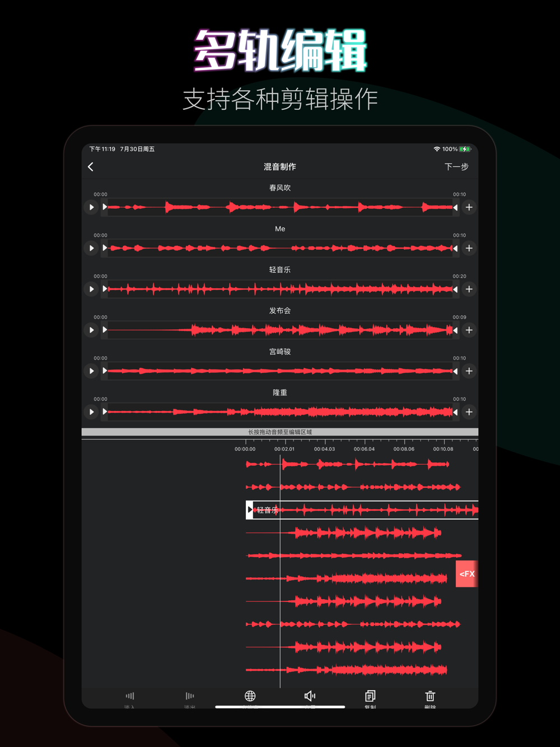Tap the battery indicator in status bar
The width and height of the screenshot is (560, 747).
click(x=465, y=149)
